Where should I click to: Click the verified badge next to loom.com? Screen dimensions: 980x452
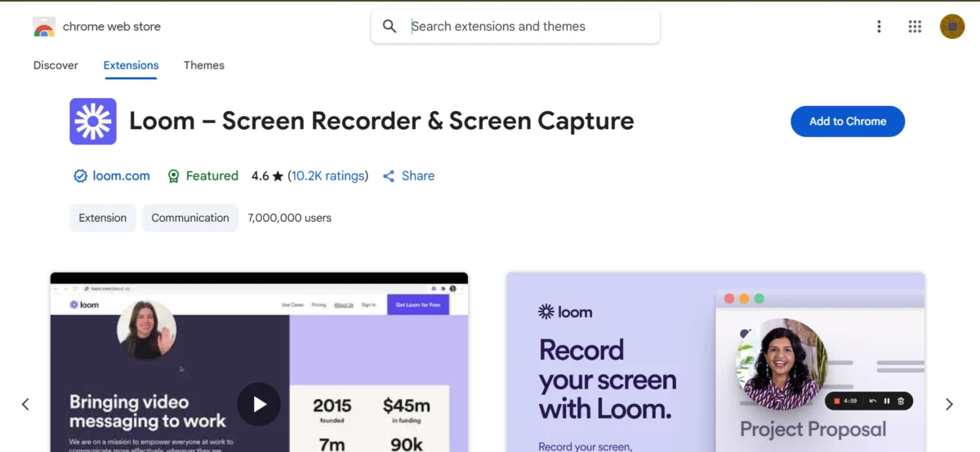pos(80,176)
